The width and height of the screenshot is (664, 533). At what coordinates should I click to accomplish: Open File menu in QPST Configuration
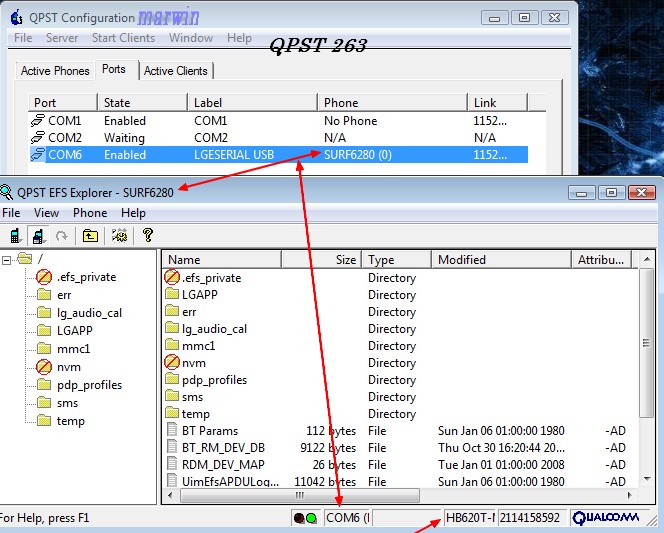coord(23,38)
